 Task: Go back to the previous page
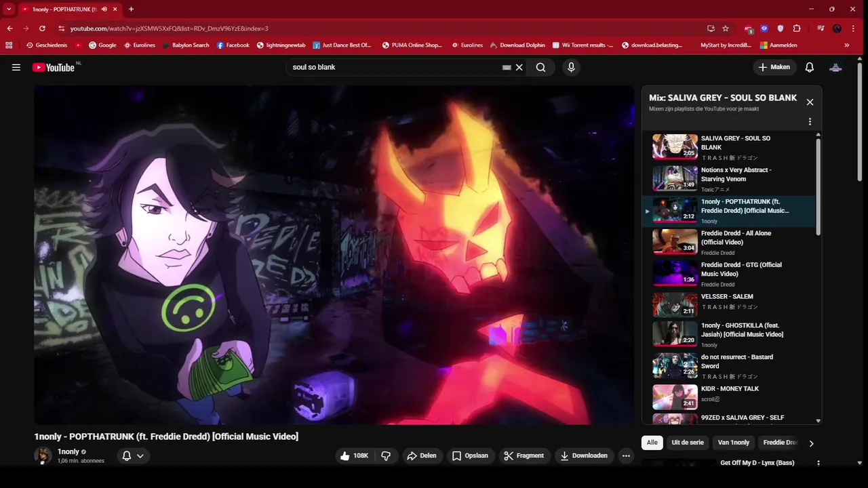[x=9, y=28]
